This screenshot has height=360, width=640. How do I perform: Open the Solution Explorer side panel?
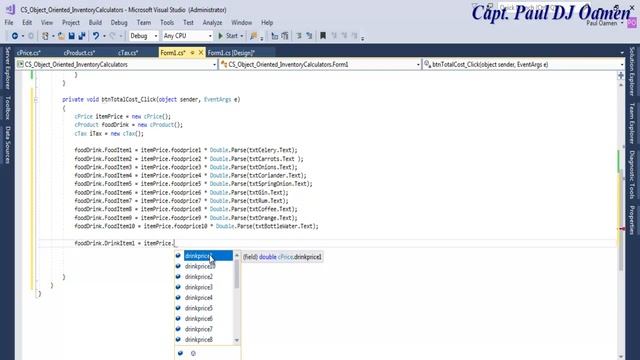(632, 71)
